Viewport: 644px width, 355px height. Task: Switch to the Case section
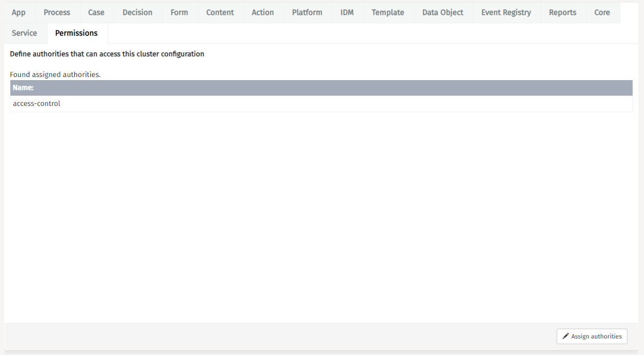point(96,12)
